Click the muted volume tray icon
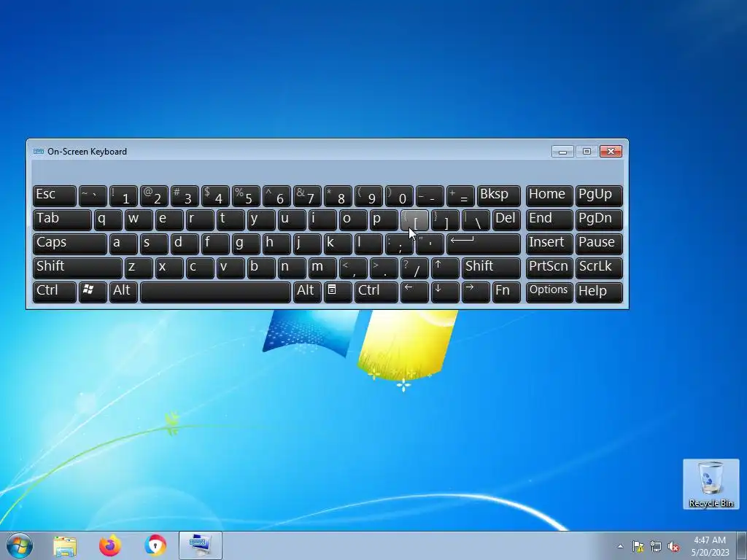Image resolution: width=747 pixels, height=560 pixels. tap(673, 546)
